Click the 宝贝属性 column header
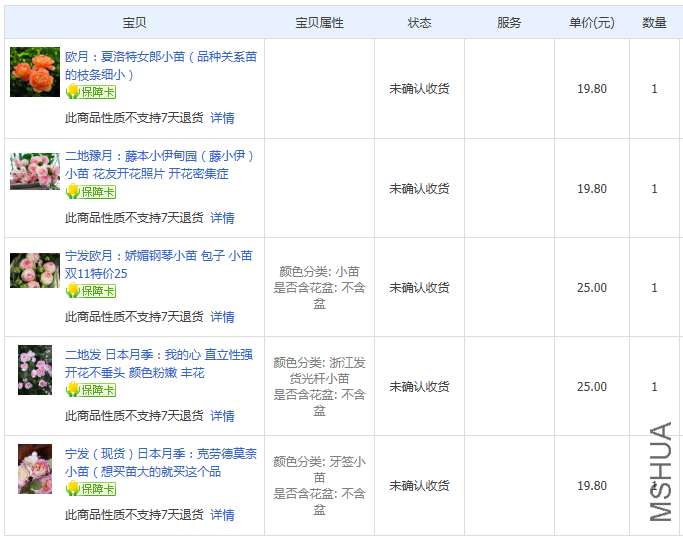 (x=319, y=22)
